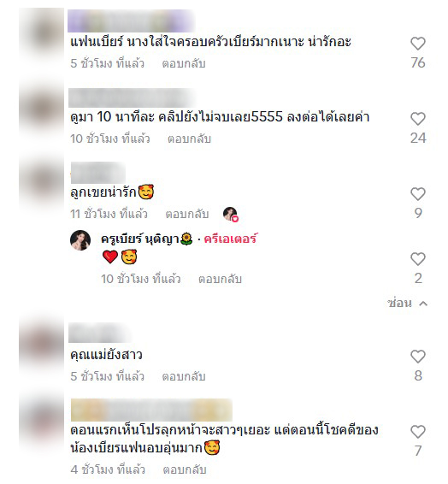The width and height of the screenshot is (448, 484).
Task: Like the creator's emoji reply with 2 likes
Action: (x=418, y=259)
